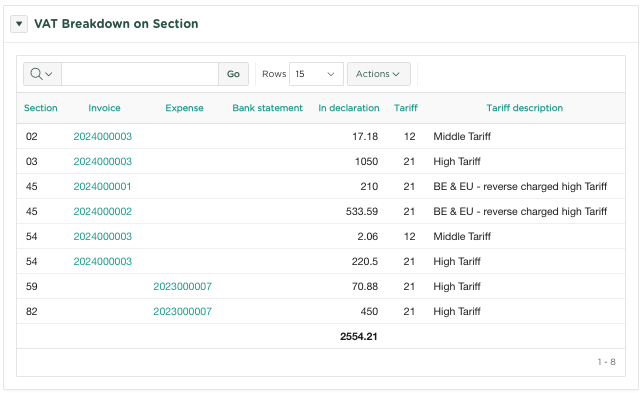The image size is (643, 393).
Task: Click the In declaration column header
Action: (x=349, y=108)
